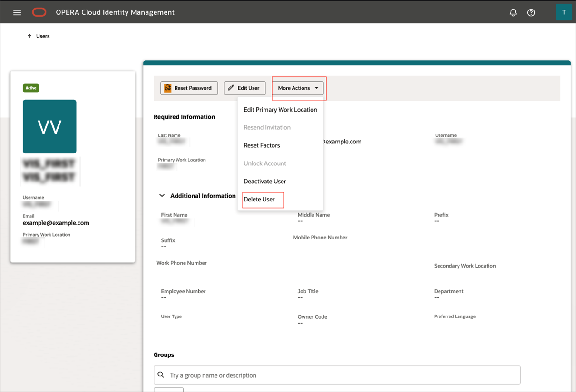
Task: Click the Edit User button
Action: pos(244,88)
